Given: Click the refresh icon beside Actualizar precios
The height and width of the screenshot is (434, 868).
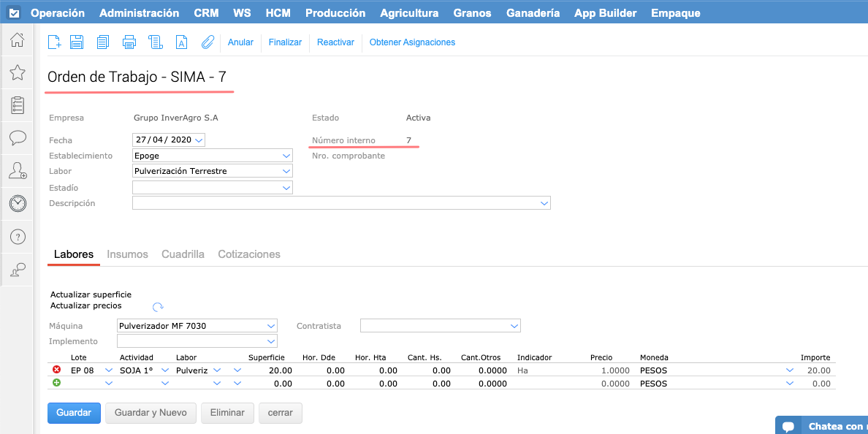Looking at the screenshot, I should click(x=158, y=308).
